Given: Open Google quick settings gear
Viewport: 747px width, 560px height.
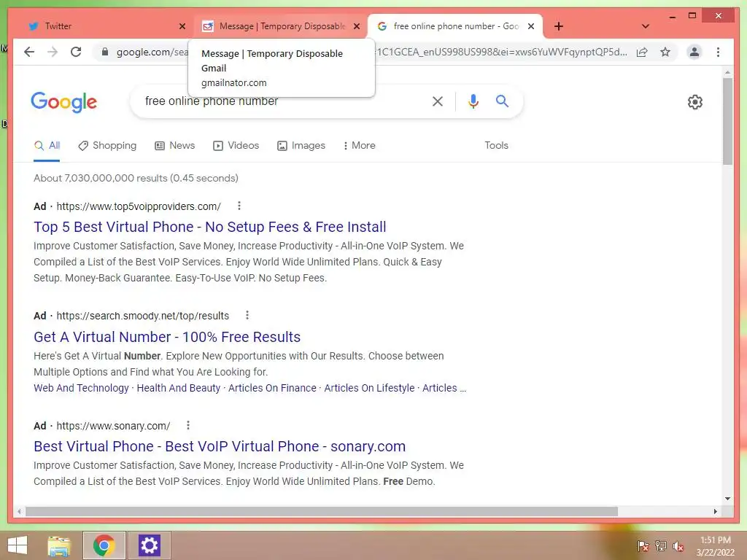Looking at the screenshot, I should tap(695, 101).
